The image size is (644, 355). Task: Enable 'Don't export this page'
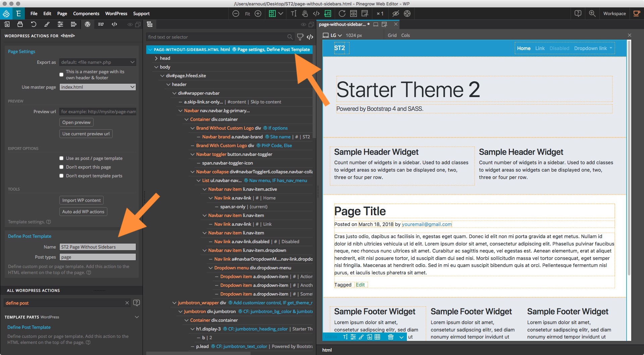click(61, 167)
